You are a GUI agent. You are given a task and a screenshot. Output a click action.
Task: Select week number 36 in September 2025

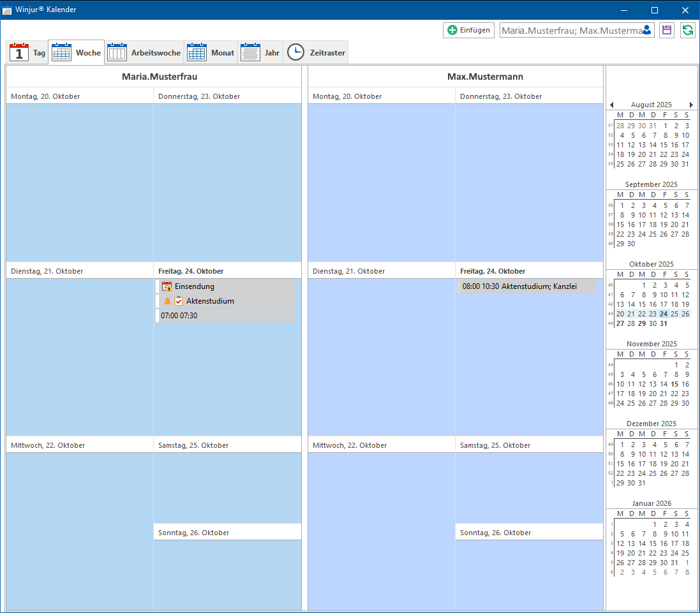coord(610,205)
